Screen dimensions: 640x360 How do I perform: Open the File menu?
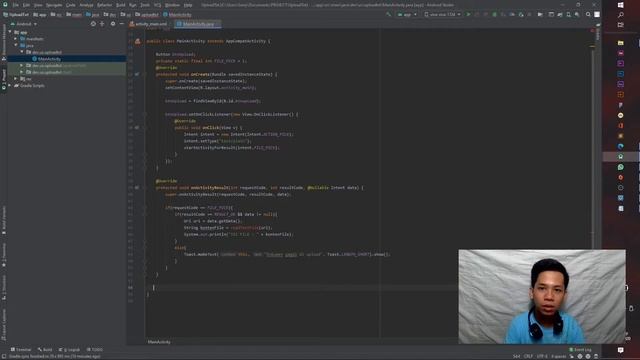16,5
